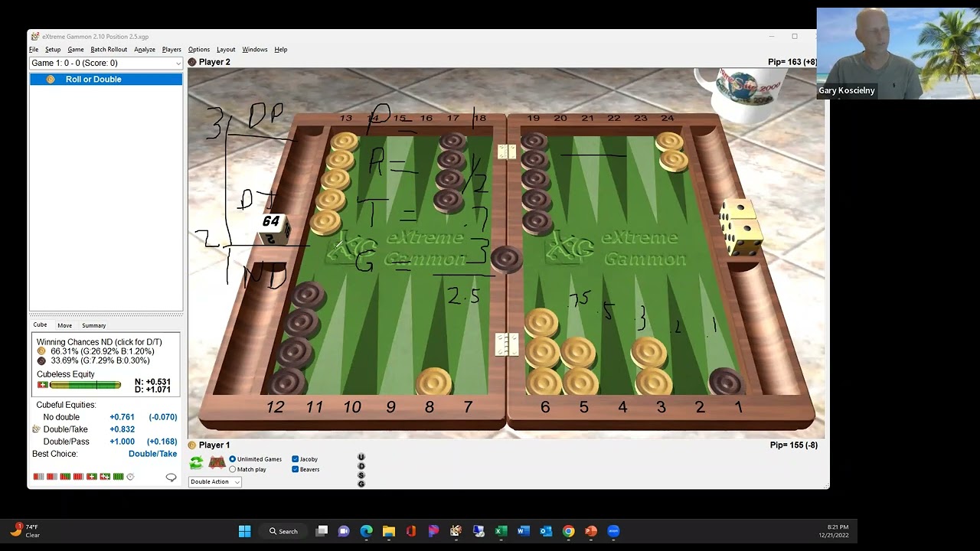Click the D button below the board
Screen dimensions: 980x551
361,466
